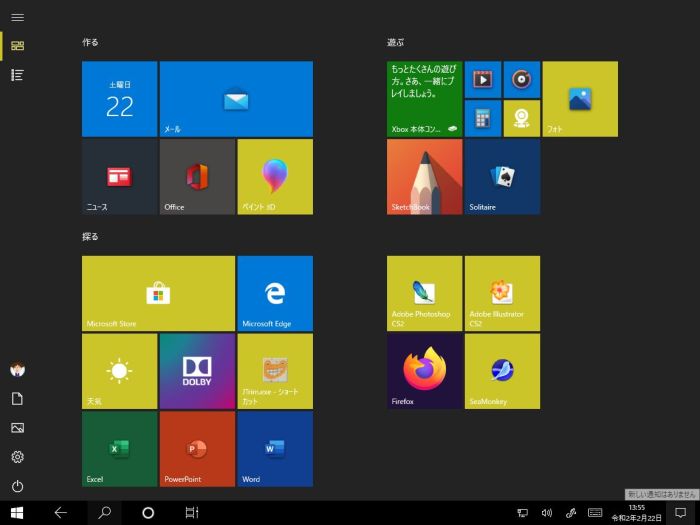
Task: Open the Microsoft Store tile
Action: click(x=158, y=293)
